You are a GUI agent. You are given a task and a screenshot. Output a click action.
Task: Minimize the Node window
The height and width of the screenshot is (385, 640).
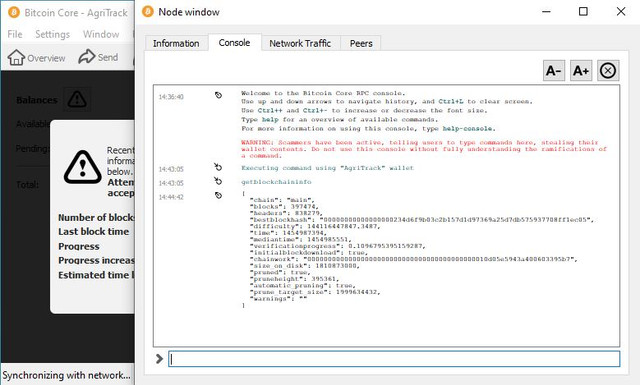point(546,11)
